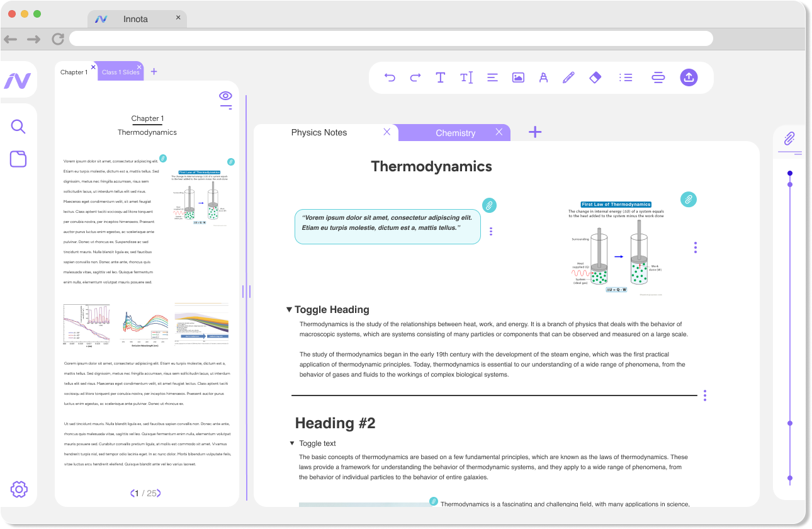
Task: Select the text tool icon
Action: (x=441, y=77)
